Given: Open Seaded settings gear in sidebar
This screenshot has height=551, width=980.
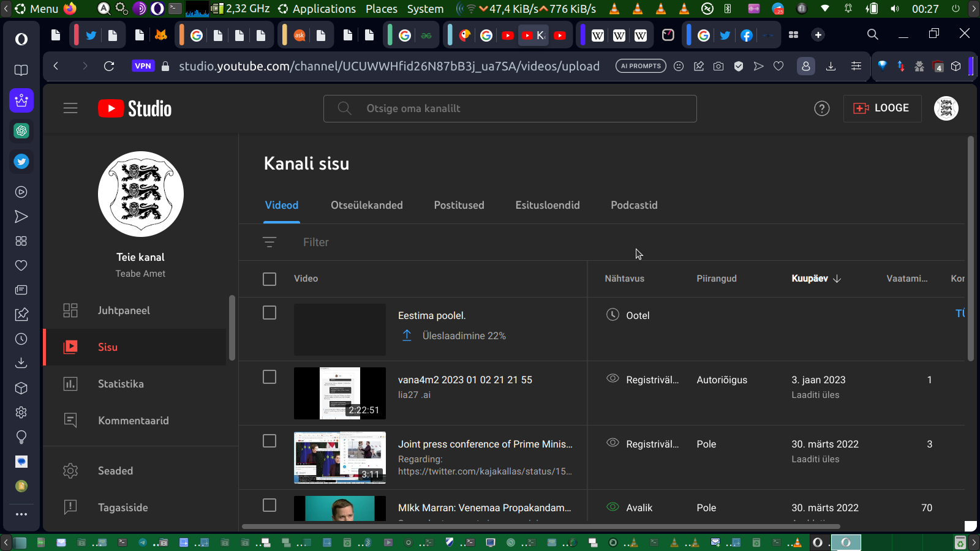Looking at the screenshot, I should (x=115, y=471).
